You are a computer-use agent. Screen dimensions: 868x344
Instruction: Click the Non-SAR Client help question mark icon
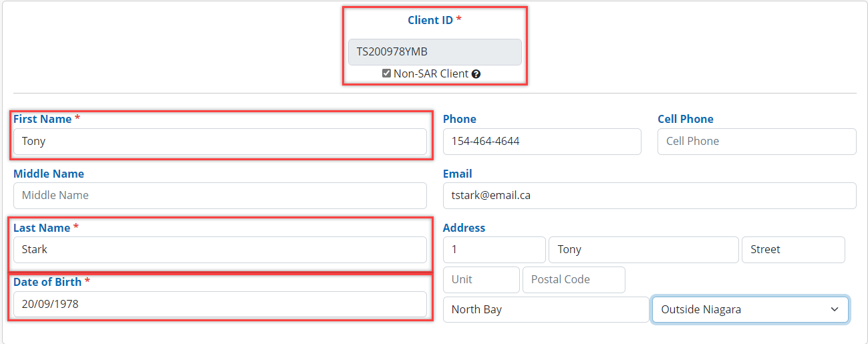pyautogui.click(x=476, y=74)
